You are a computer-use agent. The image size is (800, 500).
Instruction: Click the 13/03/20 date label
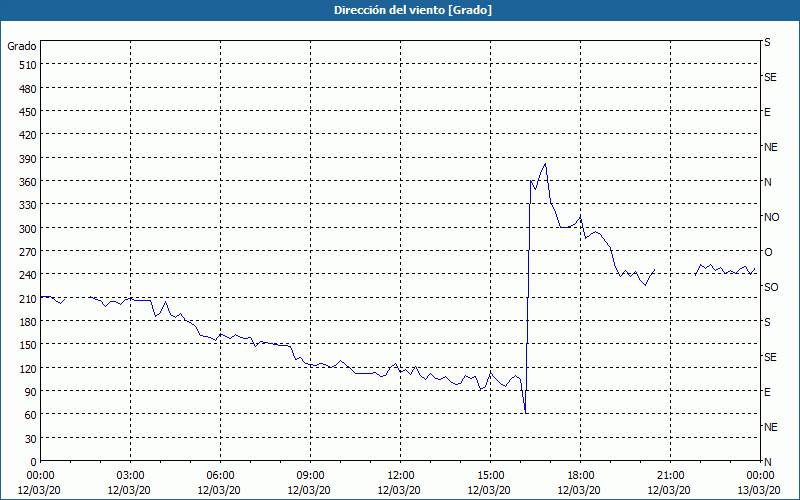[760, 490]
